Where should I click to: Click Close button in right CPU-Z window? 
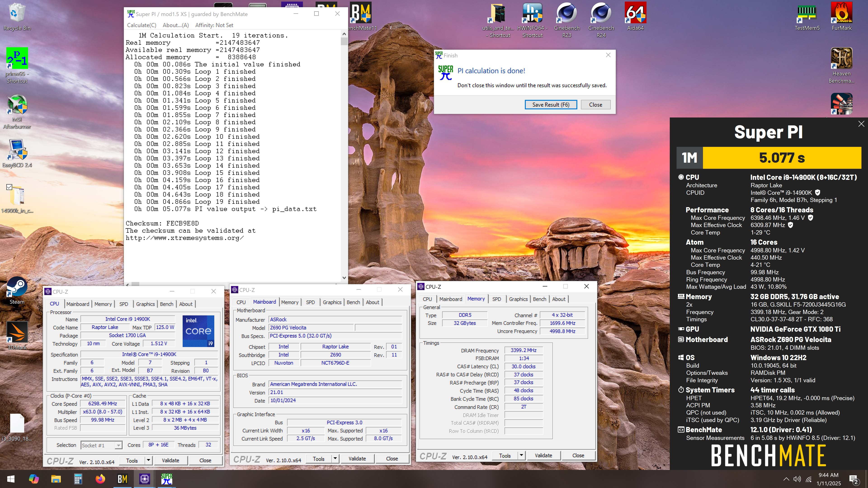click(x=578, y=455)
